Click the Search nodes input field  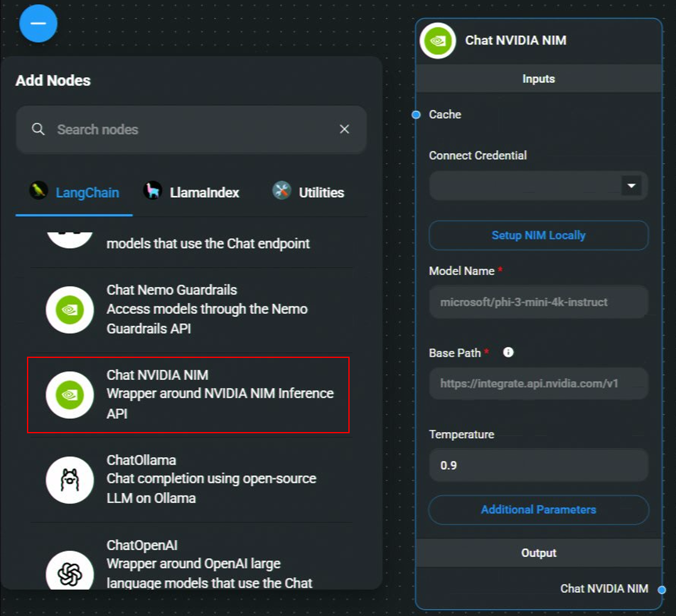coord(188,129)
